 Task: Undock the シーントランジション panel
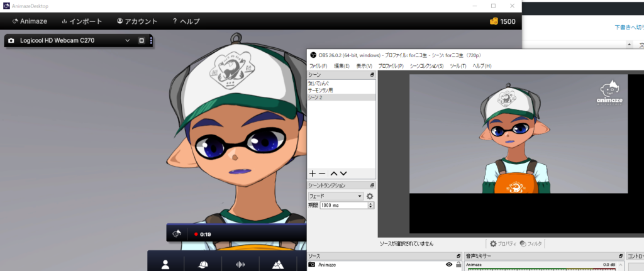(372, 185)
